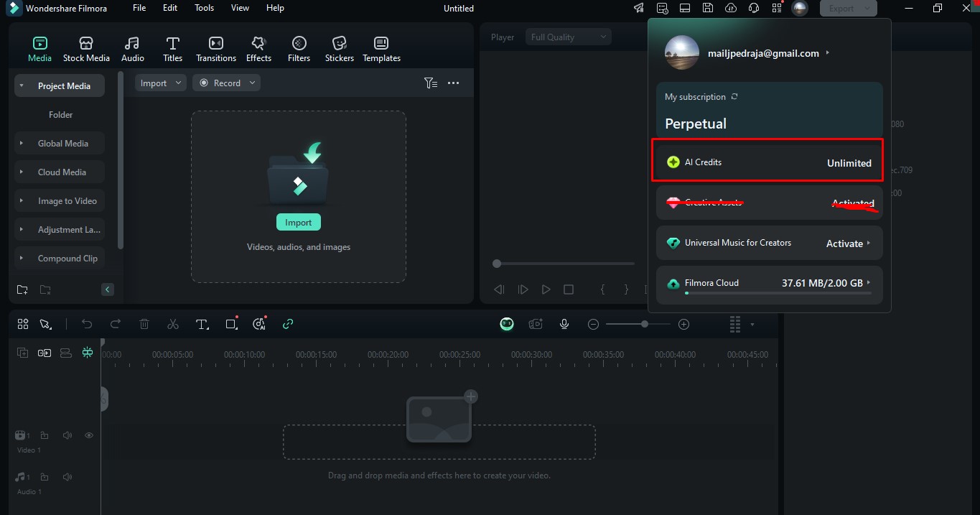Collapse the Project Media section
The height and width of the screenshot is (515, 980).
(x=20, y=85)
